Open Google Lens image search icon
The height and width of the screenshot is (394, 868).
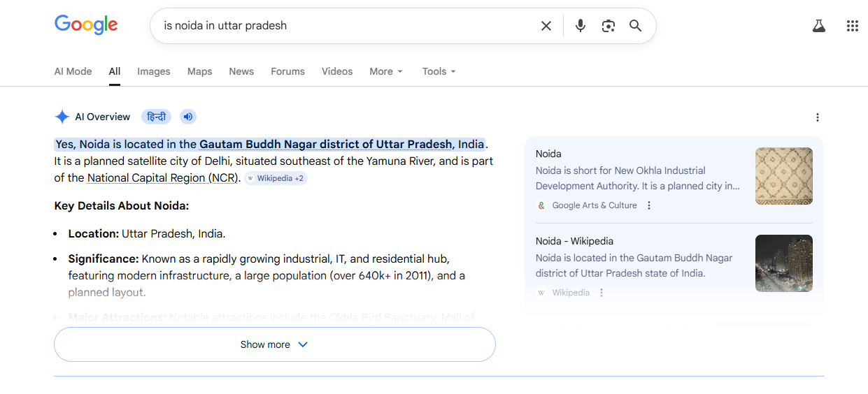pos(608,26)
